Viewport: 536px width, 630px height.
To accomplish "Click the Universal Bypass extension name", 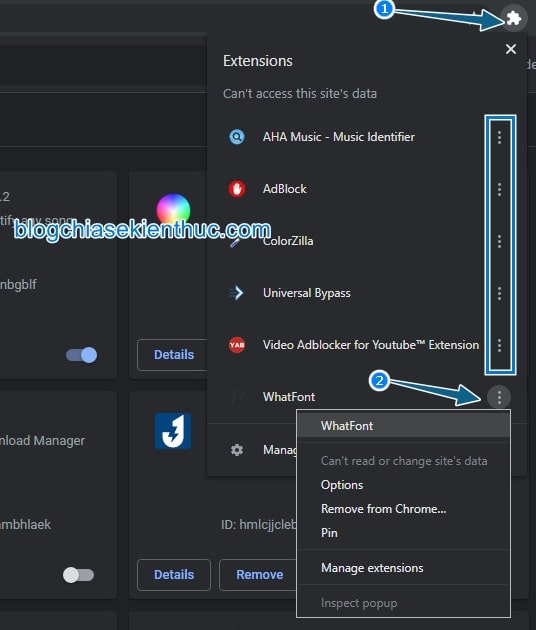I will (x=307, y=293).
